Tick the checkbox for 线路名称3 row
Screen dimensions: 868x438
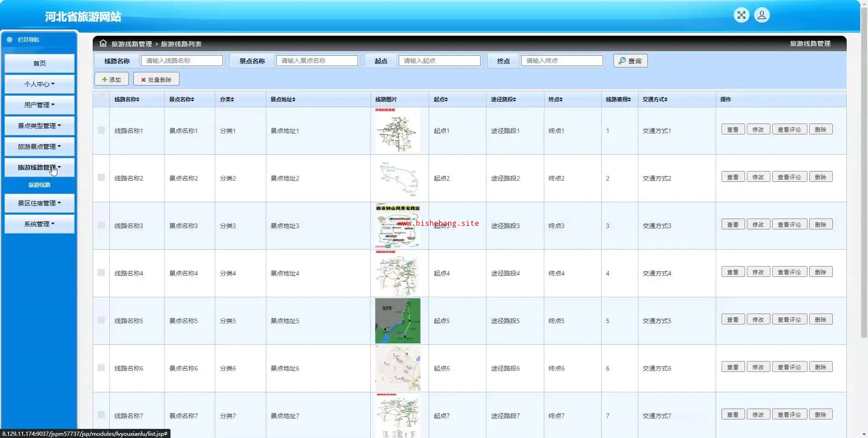pyautogui.click(x=101, y=225)
